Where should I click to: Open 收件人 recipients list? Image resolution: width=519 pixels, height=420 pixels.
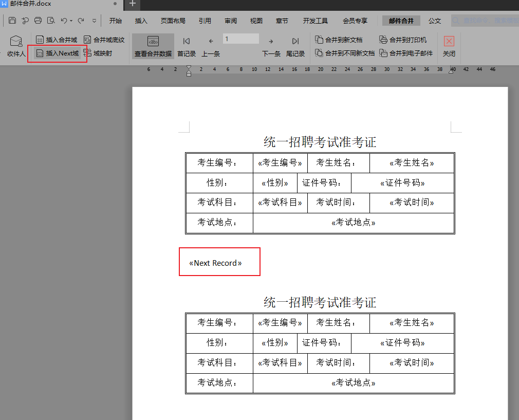coord(16,46)
